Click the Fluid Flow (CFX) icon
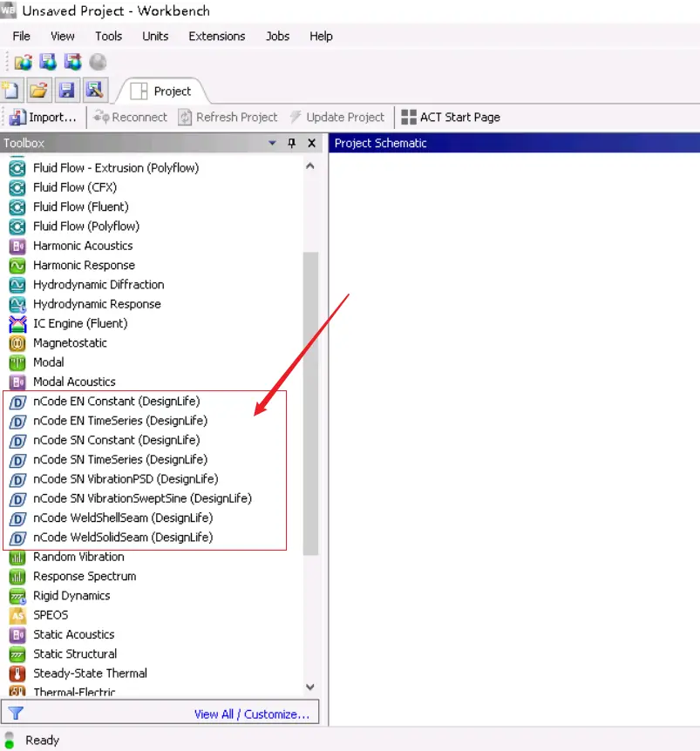The width and height of the screenshot is (700, 751). point(17,187)
